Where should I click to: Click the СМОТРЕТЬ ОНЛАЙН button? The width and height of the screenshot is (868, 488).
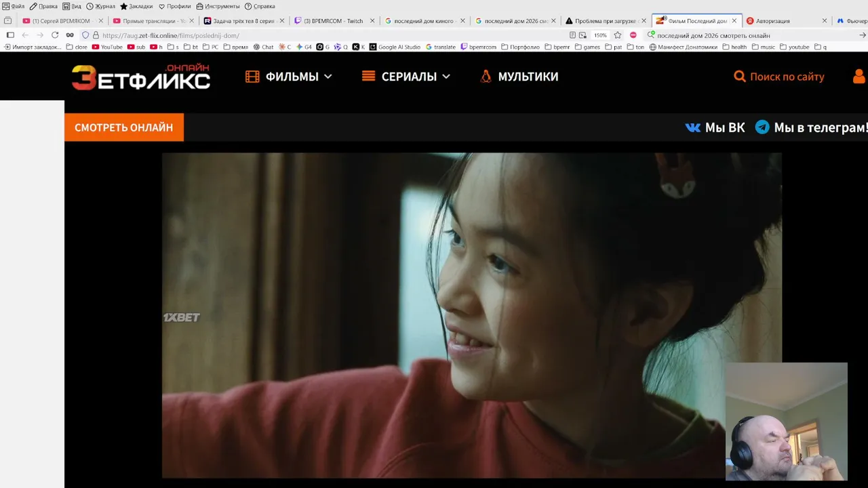124,127
